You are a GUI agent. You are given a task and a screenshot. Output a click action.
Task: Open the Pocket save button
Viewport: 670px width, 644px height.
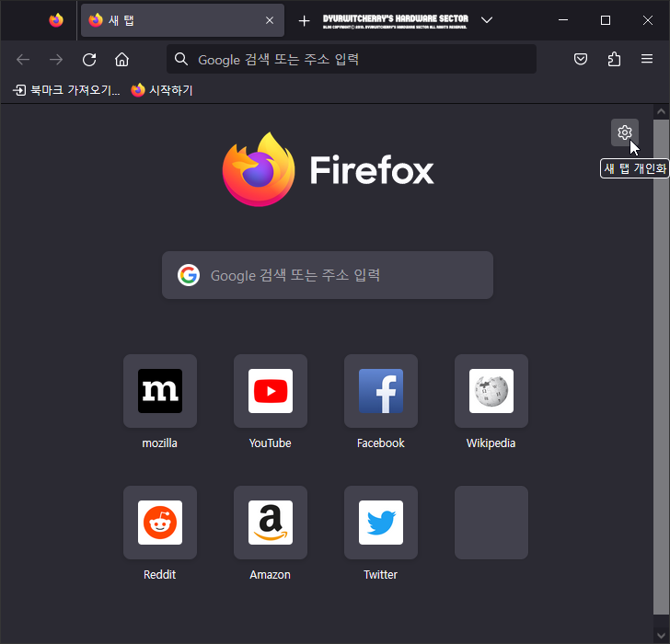[x=580, y=59]
